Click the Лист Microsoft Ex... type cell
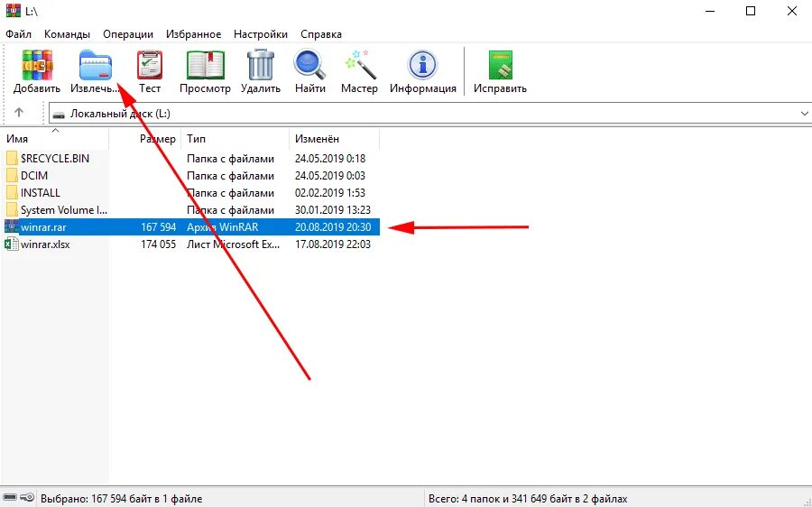The image size is (812, 507). 233,244
